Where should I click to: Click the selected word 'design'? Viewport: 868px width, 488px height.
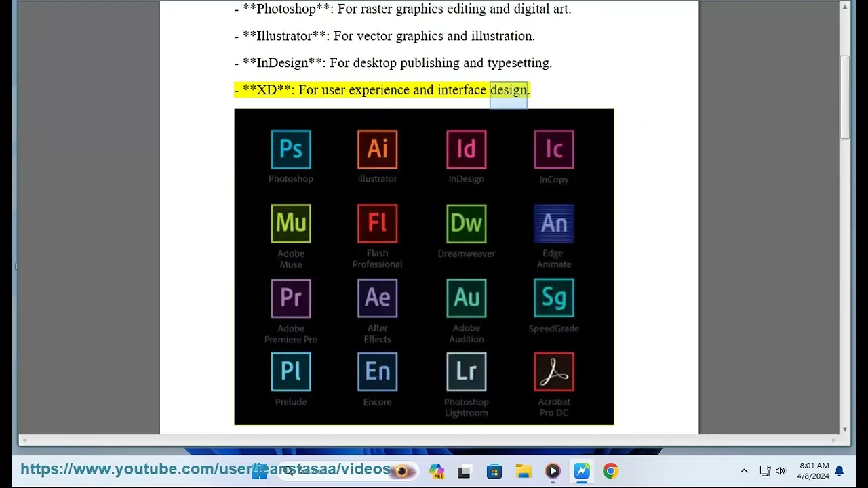click(509, 90)
